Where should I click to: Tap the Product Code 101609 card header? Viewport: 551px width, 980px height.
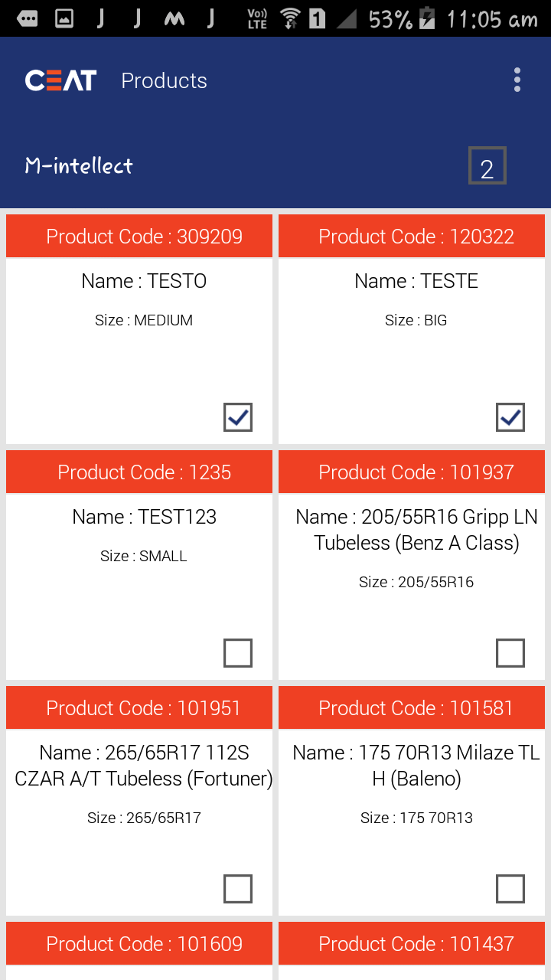click(x=139, y=944)
